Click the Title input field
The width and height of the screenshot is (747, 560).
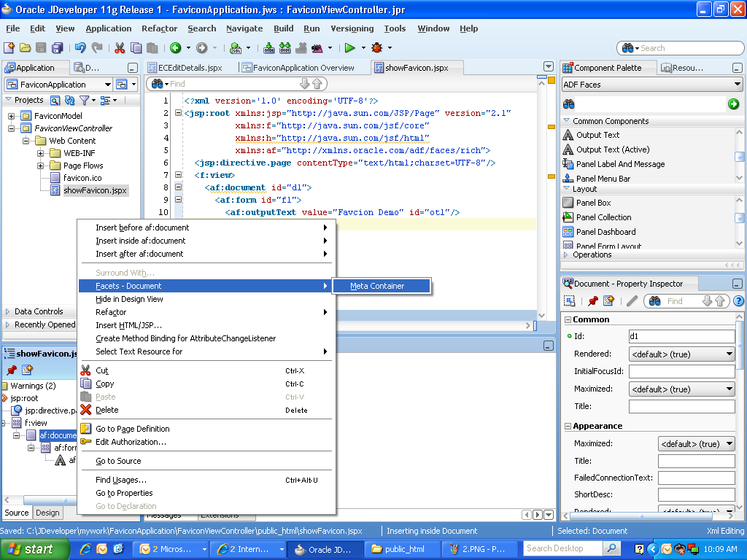(x=681, y=406)
